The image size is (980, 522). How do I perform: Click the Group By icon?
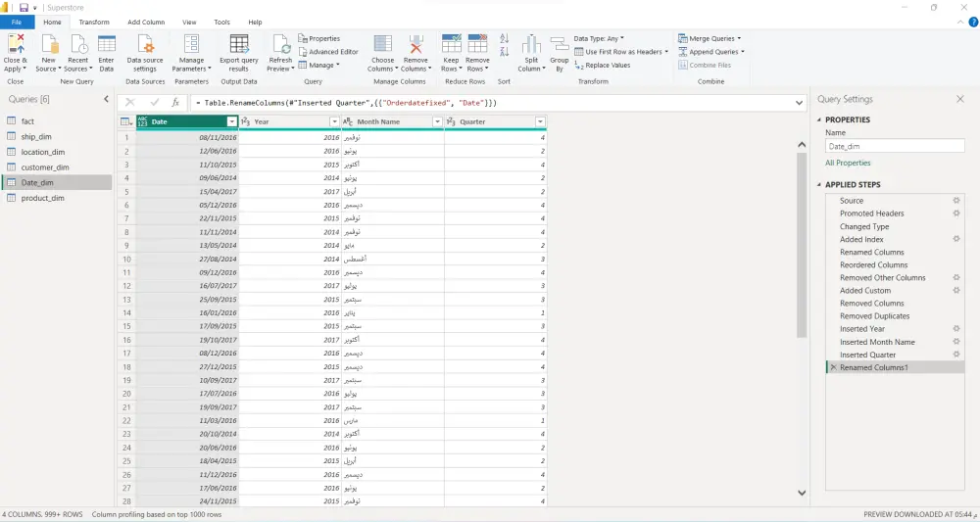(x=559, y=44)
